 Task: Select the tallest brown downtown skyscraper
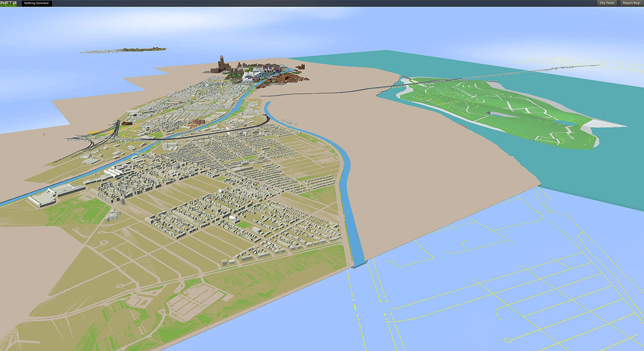coord(221,62)
